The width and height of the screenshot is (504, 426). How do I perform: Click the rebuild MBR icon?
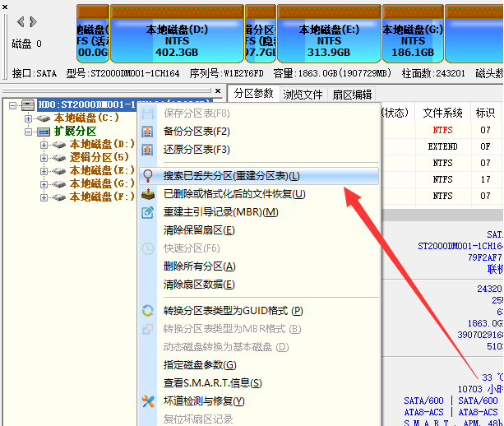tap(148, 212)
